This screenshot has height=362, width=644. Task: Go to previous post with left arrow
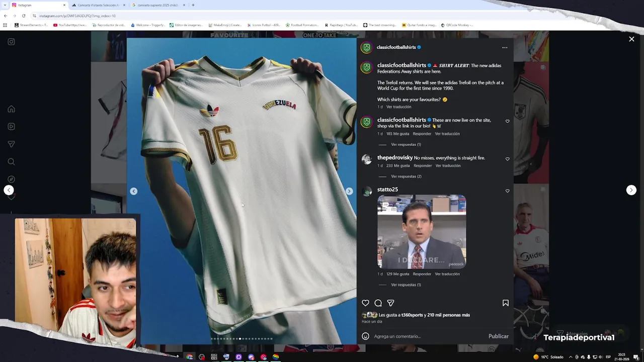(x=9, y=190)
